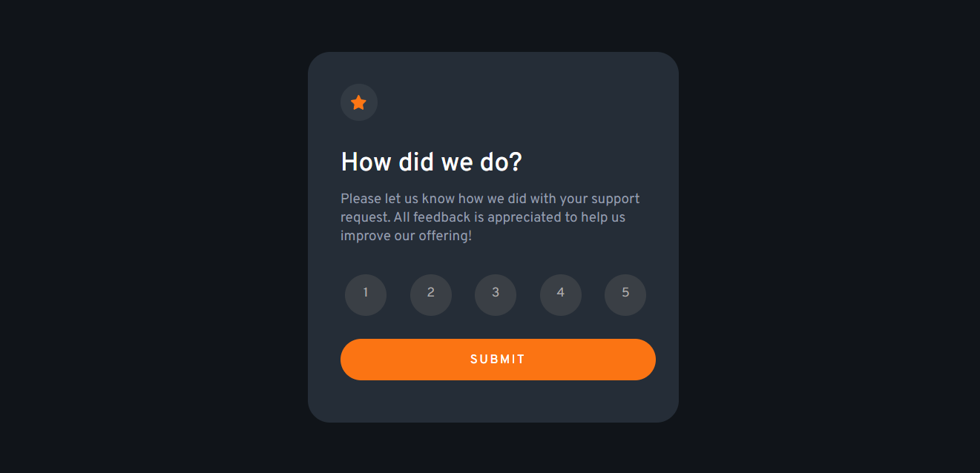Select rating 4 for your experience
980x473 pixels.
(561, 294)
